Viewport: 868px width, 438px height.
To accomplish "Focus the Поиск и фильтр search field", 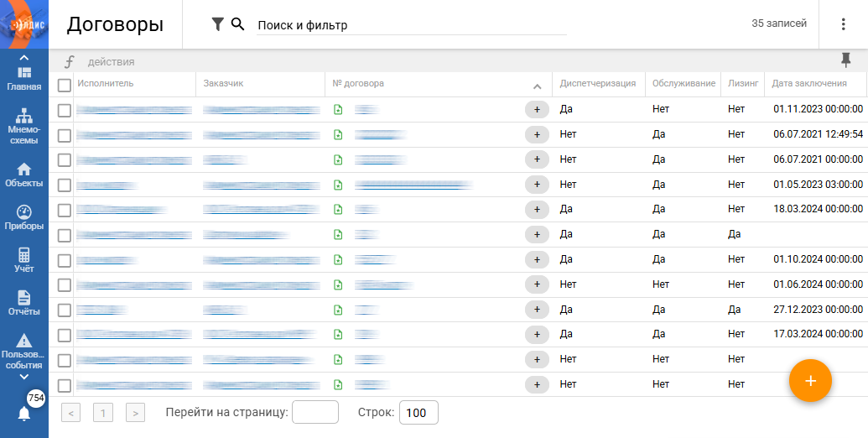I will [x=411, y=25].
